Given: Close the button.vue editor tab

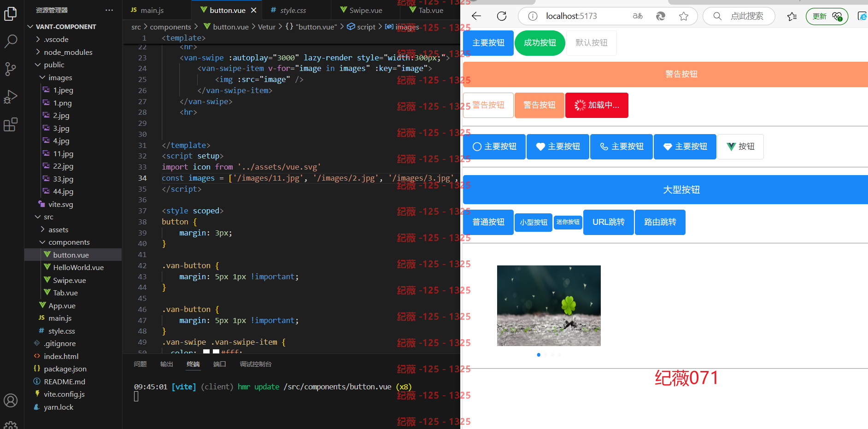Looking at the screenshot, I should [x=253, y=10].
